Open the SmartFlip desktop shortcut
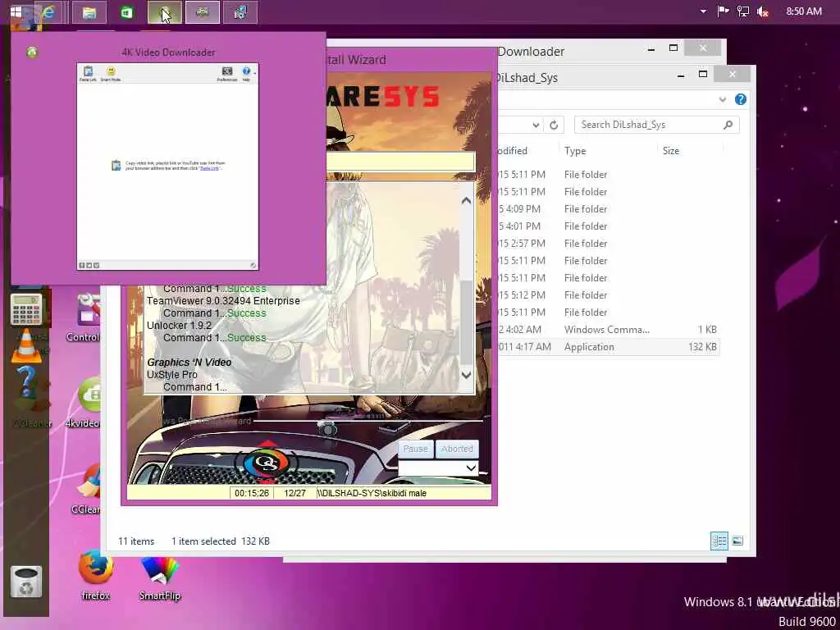Viewport: 840px width, 630px height. (160, 577)
